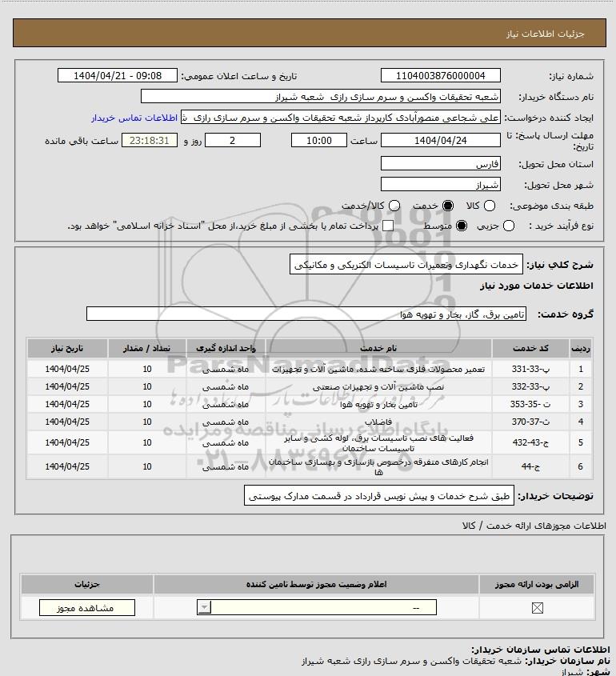Toggle the الزامی بودن ارائه مجوز checkbox
This screenshot has height=676, width=616.
(537, 608)
